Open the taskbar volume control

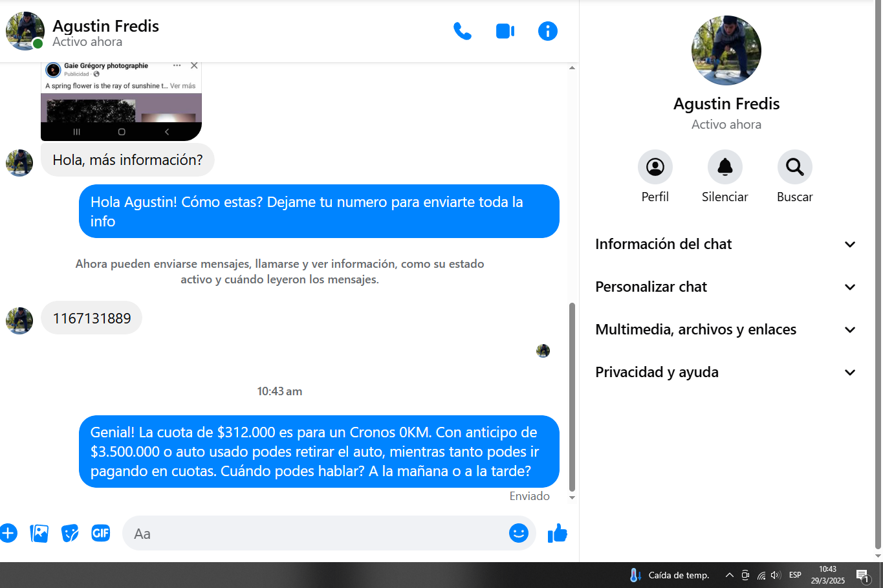(776, 575)
